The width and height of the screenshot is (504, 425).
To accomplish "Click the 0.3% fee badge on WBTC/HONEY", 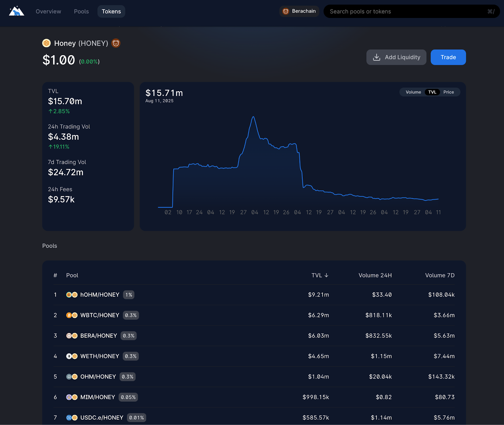I will [x=131, y=315].
